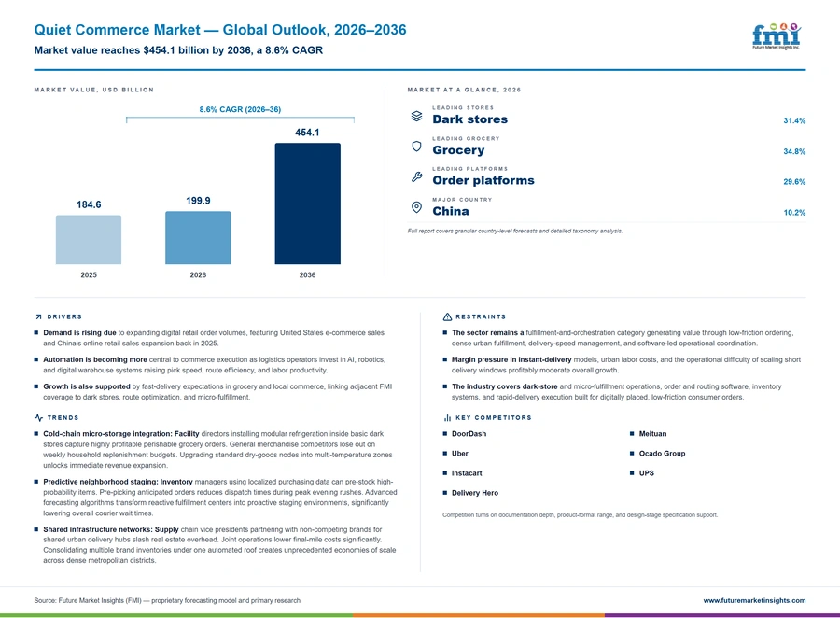Screen dimensions: 840x618
Task: Click the location pin icon beside China
Action: 417,207
